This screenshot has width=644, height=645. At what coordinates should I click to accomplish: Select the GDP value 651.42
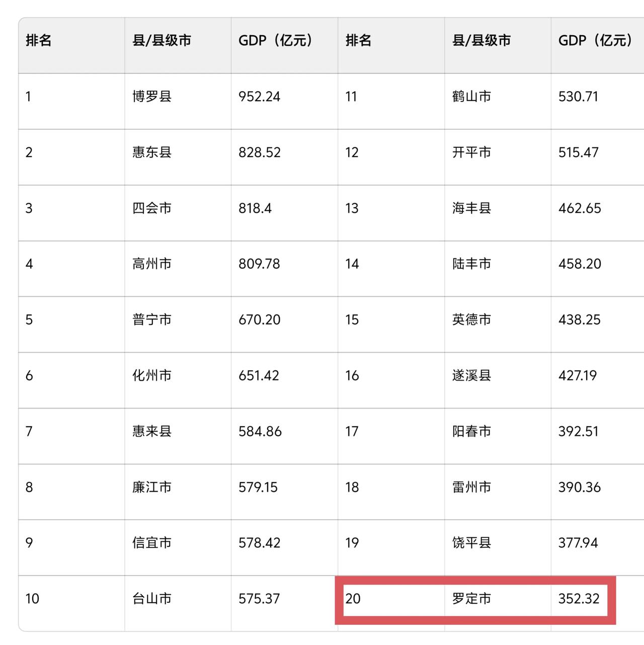(x=259, y=375)
